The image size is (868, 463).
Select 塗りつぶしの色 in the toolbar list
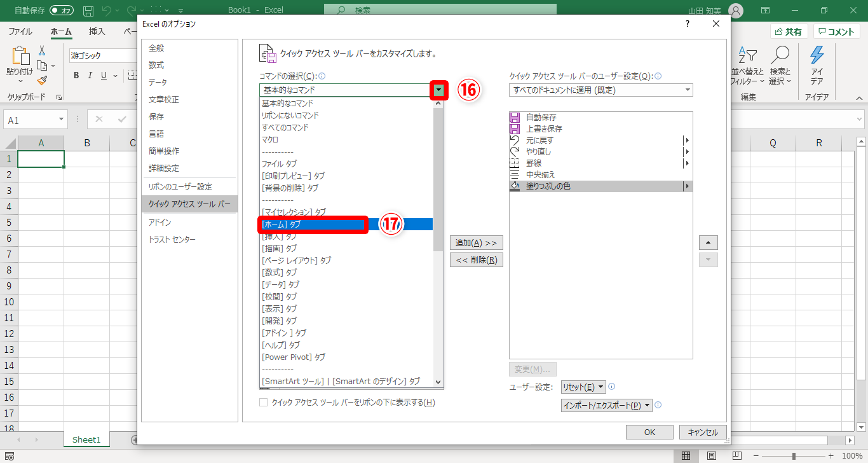pyautogui.click(x=600, y=186)
